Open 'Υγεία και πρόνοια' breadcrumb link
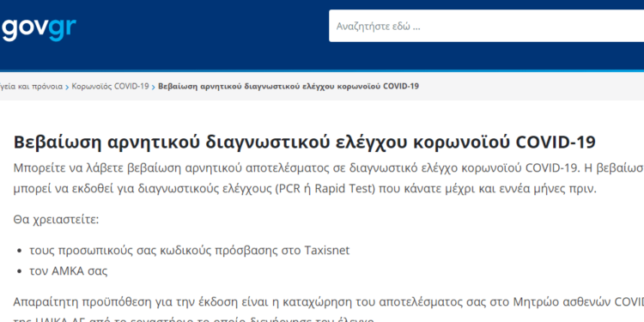644x322 pixels. (x=31, y=87)
